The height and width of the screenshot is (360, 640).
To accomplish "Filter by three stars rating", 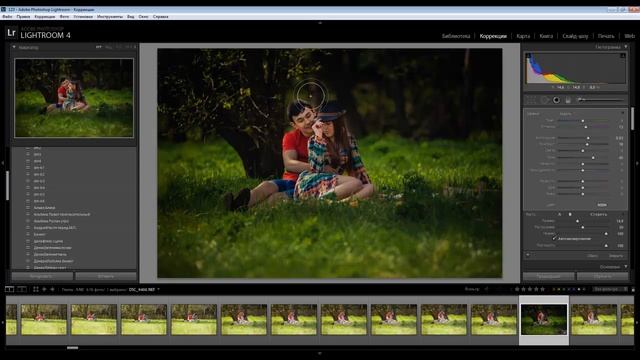I will (x=530, y=289).
